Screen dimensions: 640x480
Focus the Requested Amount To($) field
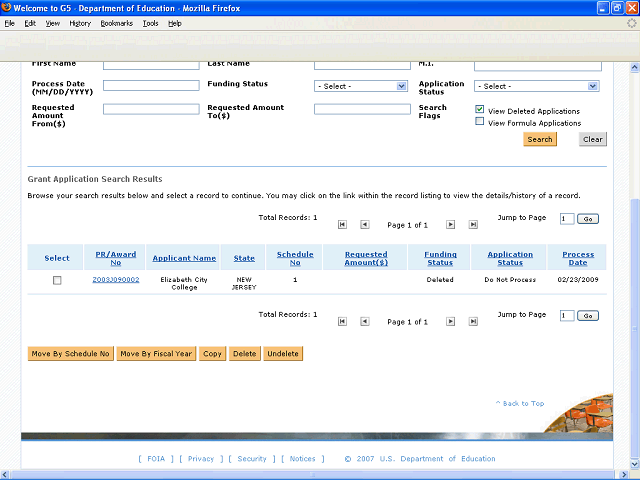coord(362,109)
